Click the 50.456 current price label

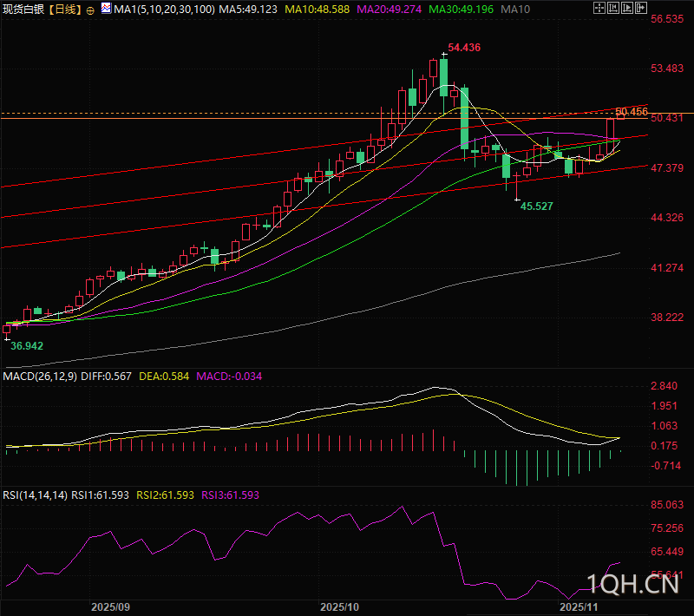[x=632, y=112]
